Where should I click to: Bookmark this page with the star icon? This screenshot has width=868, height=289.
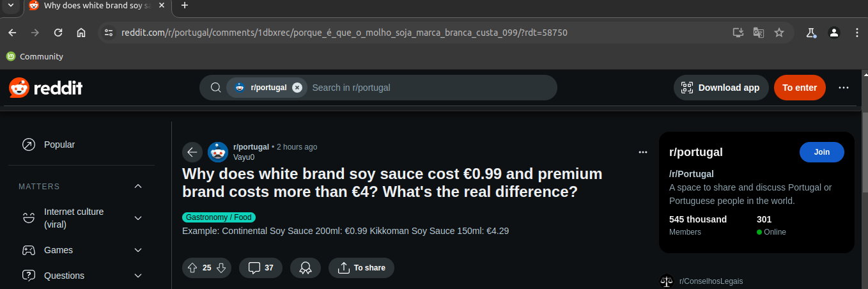tap(779, 33)
